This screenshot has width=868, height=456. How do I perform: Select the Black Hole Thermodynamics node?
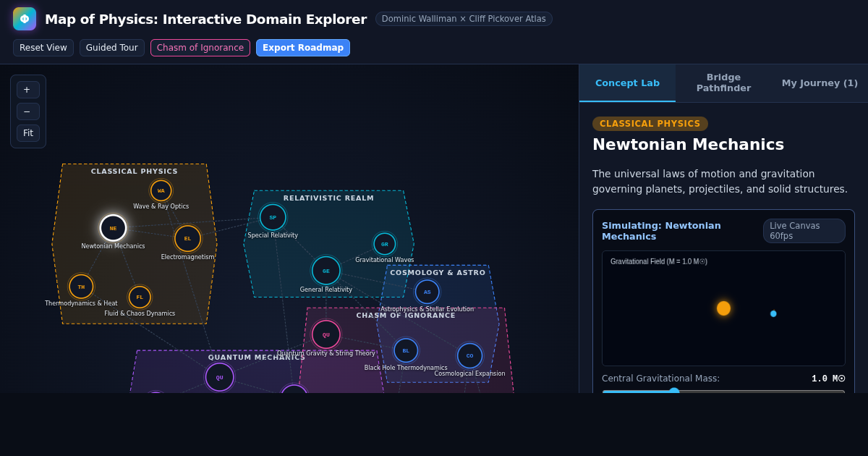tap(406, 350)
